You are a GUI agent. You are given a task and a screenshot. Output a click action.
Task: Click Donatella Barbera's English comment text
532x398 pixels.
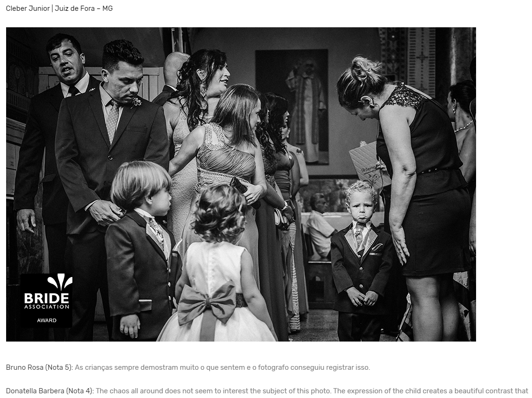click(312, 391)
